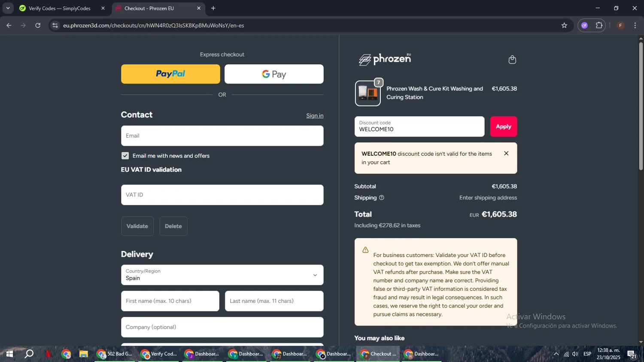Click the Sign in link
Viewport: 644px width, 362px height.
tap(315, 116)
